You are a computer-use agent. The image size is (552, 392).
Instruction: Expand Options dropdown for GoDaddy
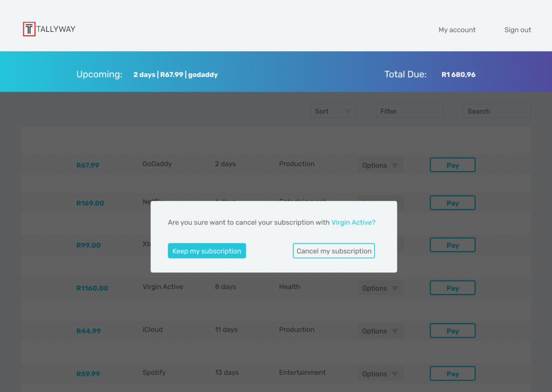381,165
